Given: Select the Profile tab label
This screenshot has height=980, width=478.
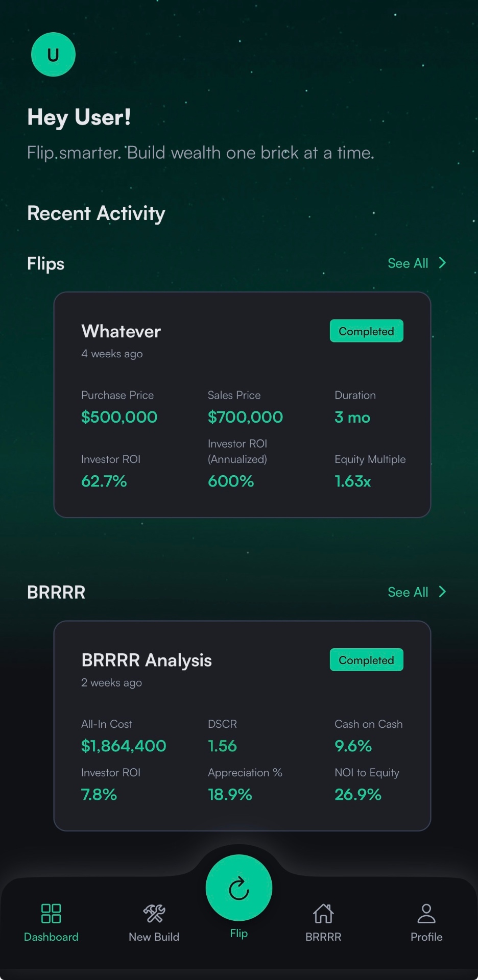Looking at the screenshot, I should pyautogui.click(x=426, y=937).
